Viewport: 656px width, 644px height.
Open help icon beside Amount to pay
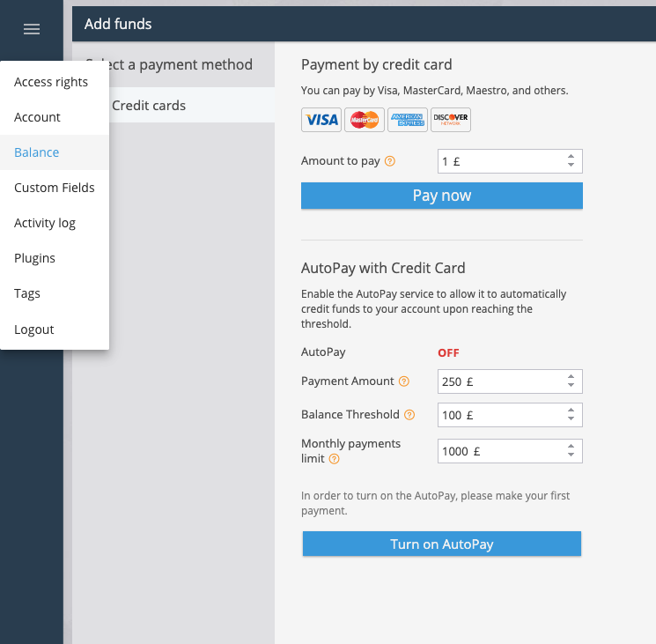pyautogui.click(x=390, y=161)
